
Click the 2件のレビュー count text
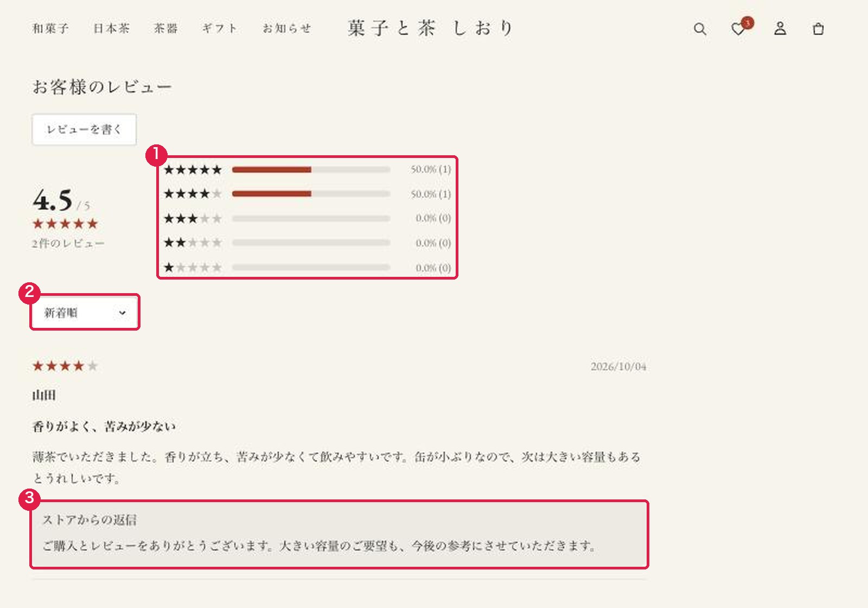[x=68, y=243]
